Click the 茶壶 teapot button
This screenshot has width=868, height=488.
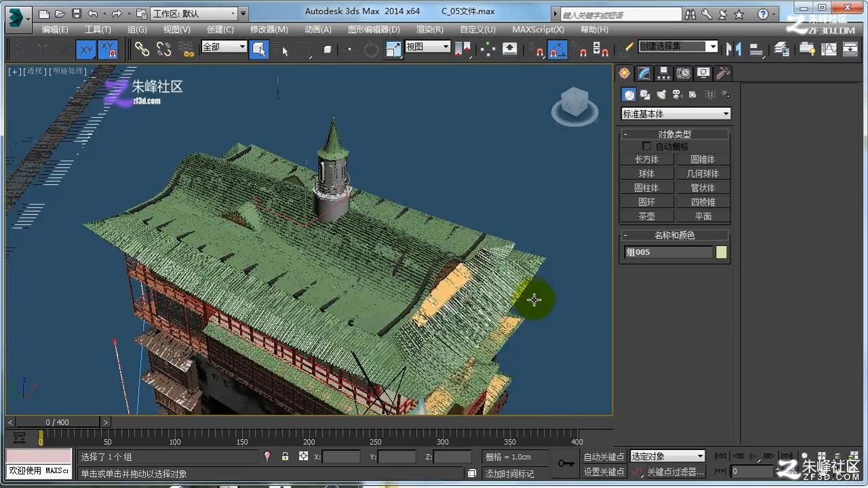[x=646, y=216]
